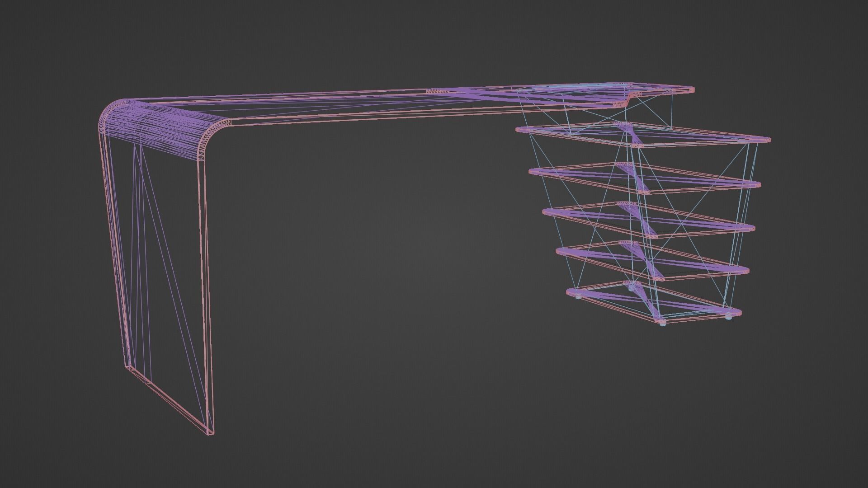Click the first shelf directly under the desktop
868x488 pixels.
[643, 135]
